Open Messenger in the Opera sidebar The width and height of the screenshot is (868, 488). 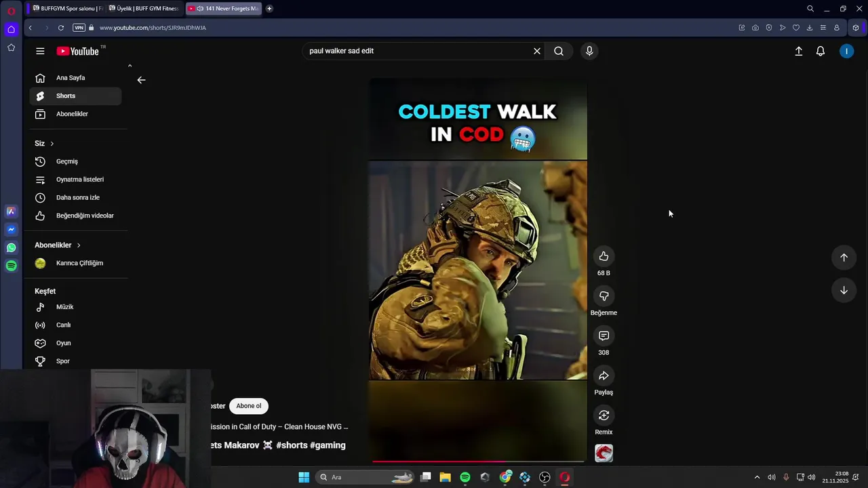pyautogui.click(x=11, y=230)
